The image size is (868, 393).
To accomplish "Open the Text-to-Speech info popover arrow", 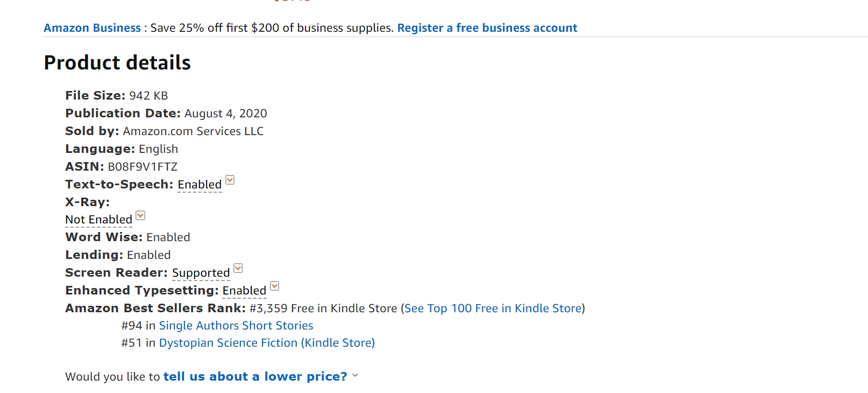I will click(230, 180).
